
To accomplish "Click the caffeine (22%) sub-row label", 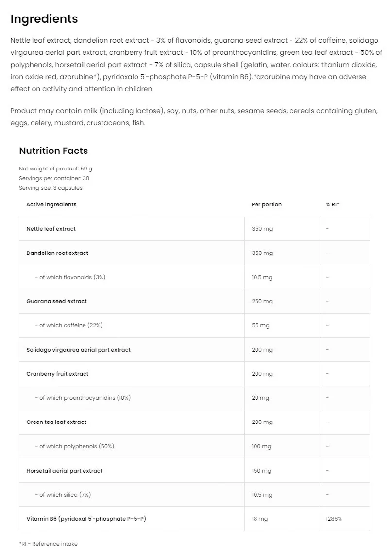I will tap(68, 325).
